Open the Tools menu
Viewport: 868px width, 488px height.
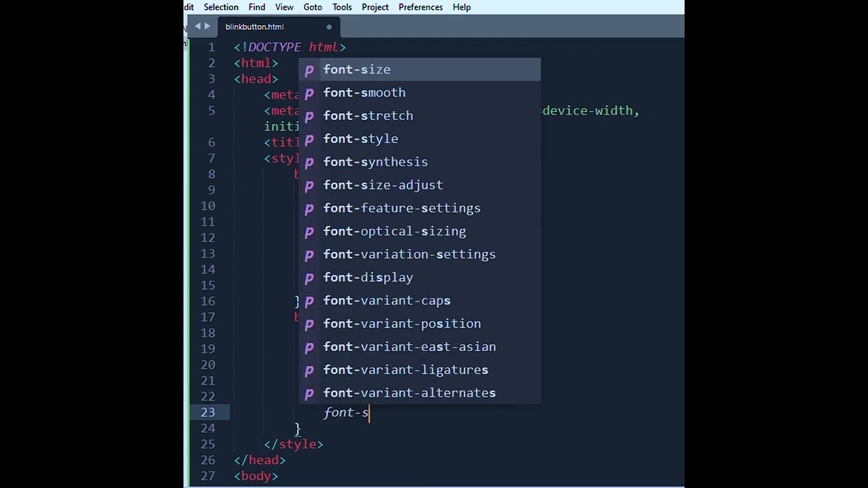tap(342, 7)
